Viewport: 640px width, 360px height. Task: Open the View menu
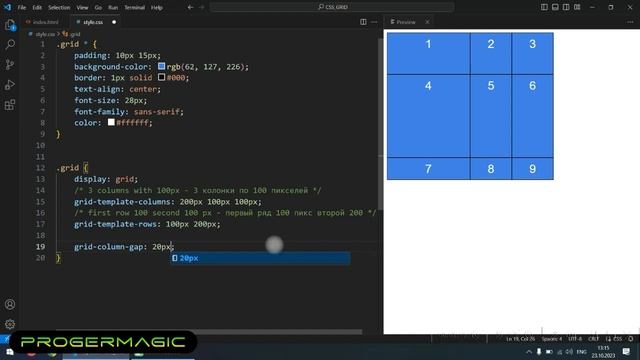tap(82, 7)
